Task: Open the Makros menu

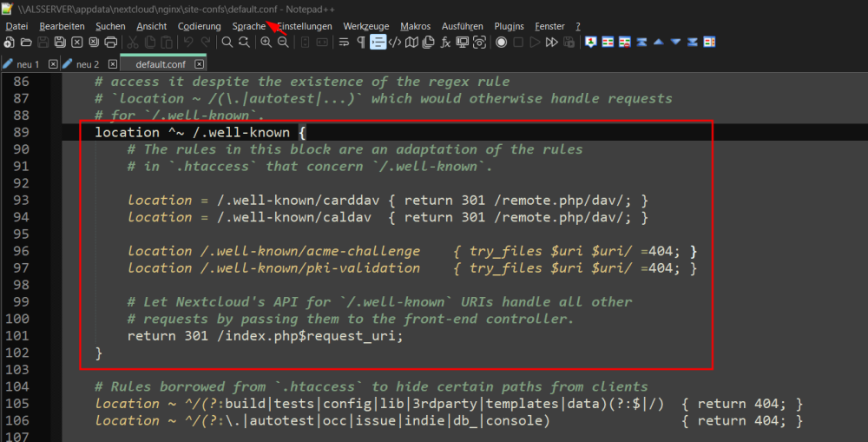Action: [415, 26]
